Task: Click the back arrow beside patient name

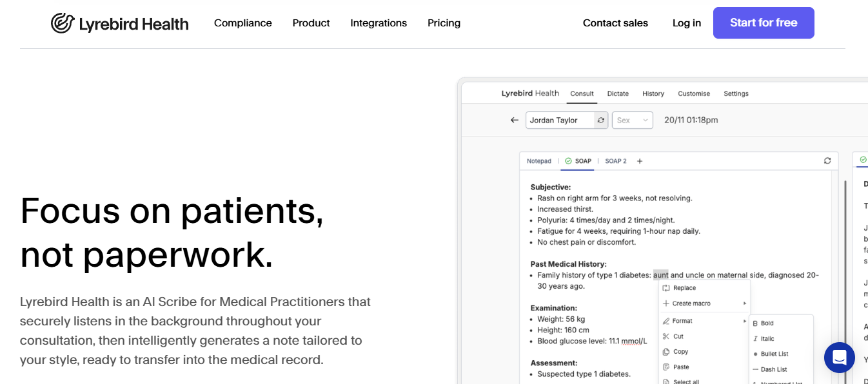Action: 514,120
